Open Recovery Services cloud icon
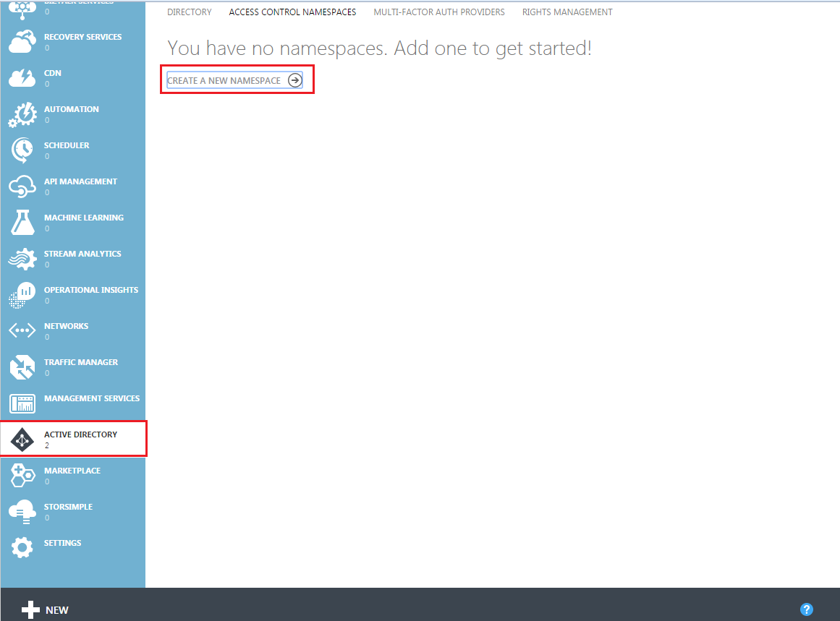The image size is (840, 621). point(22,42)
